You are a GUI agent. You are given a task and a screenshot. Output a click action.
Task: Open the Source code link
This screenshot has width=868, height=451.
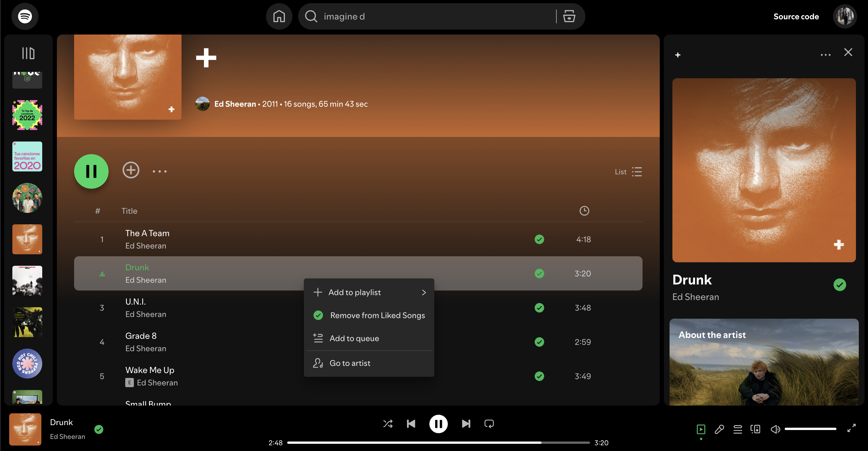point(796,16)
